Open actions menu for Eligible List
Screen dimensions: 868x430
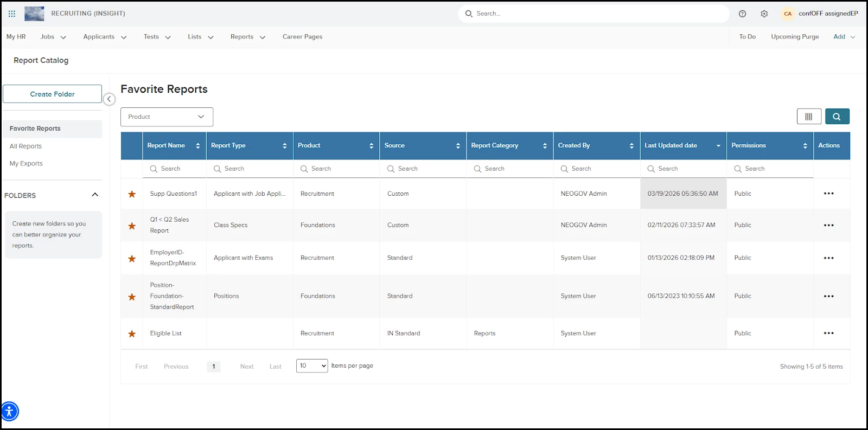click(829, 333)
